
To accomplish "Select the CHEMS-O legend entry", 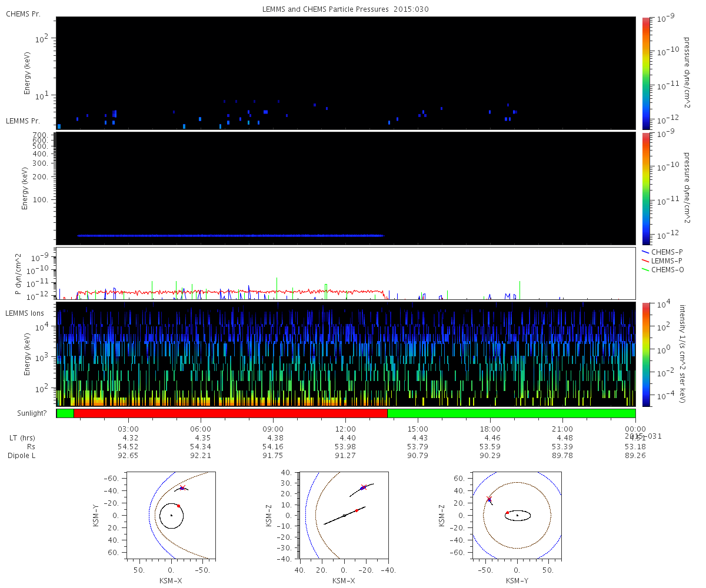I will [666, 270].
